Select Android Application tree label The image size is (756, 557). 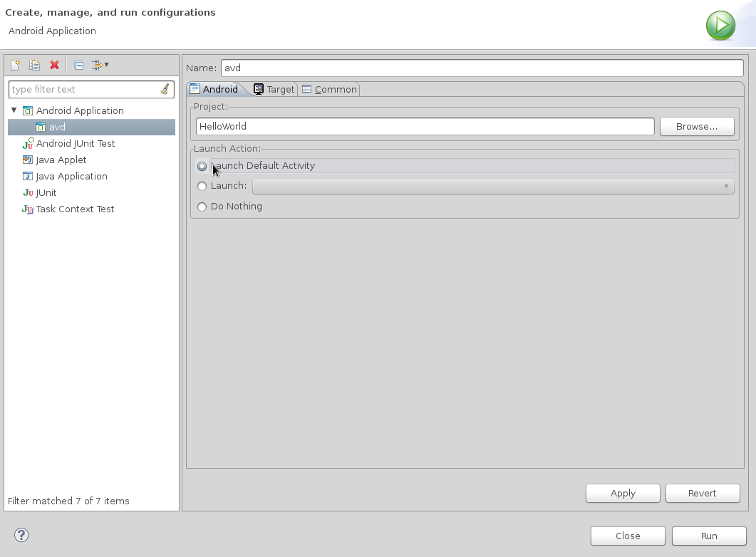(80, 111)
